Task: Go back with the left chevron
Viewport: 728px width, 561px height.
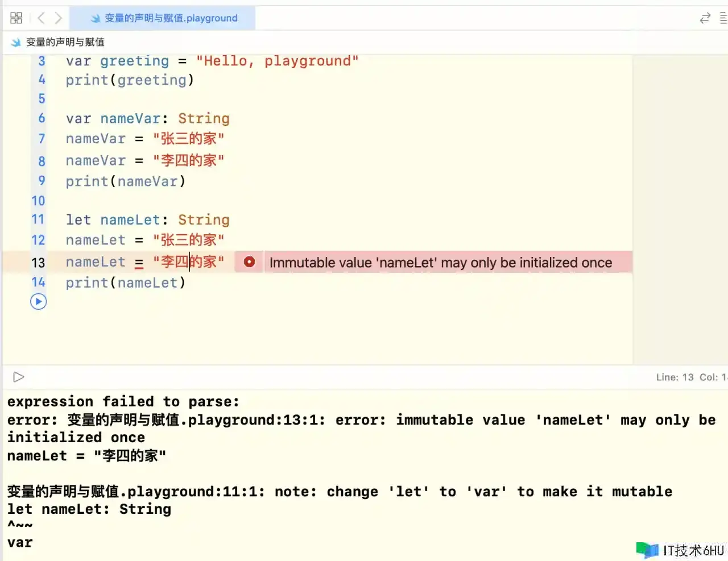Action: tap(40, 18)
